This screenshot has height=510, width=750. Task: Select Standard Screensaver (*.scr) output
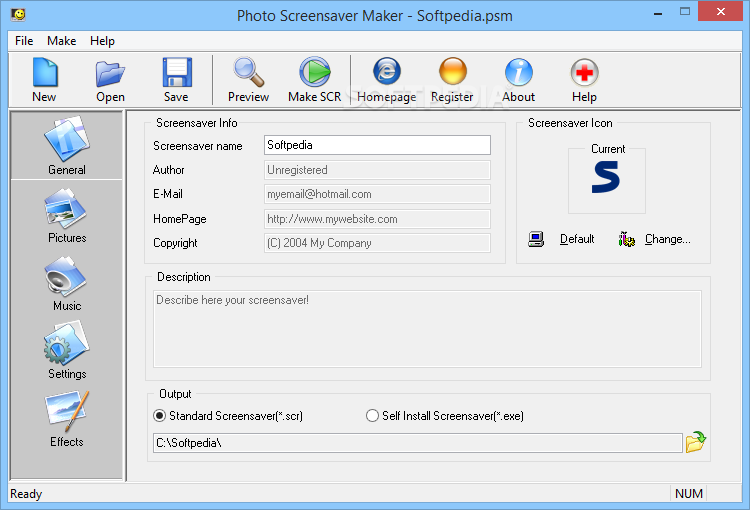click(x=228, y=416)
